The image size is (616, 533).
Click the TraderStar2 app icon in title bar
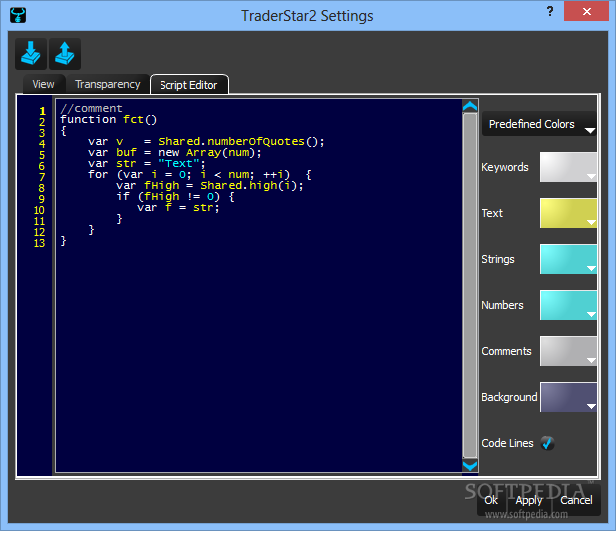point(18,15)
